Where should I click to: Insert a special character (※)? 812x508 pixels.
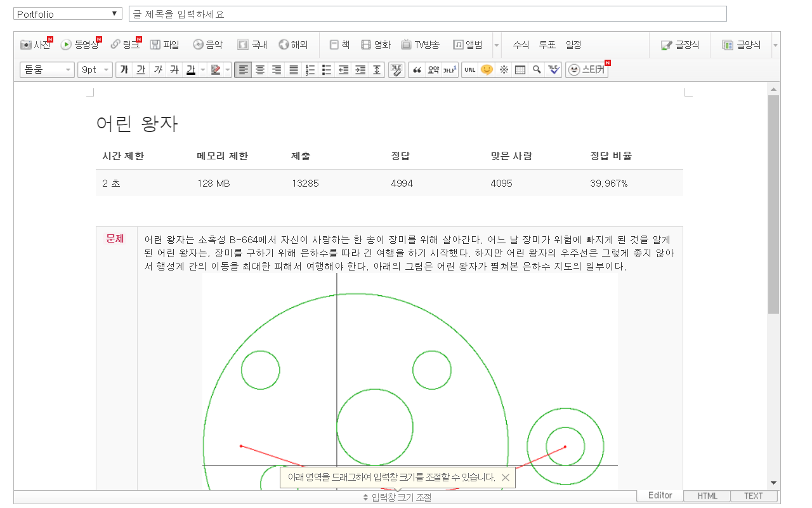504,70
